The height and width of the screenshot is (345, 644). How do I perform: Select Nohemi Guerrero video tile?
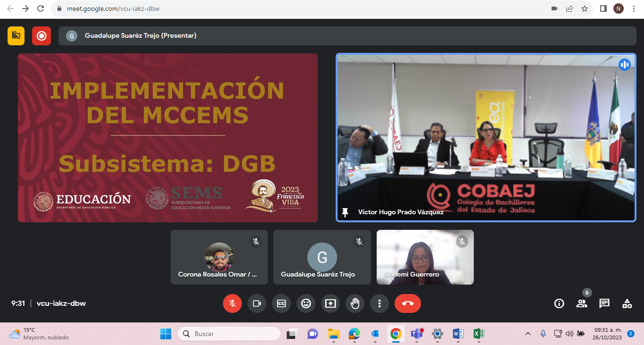(425, 257)
